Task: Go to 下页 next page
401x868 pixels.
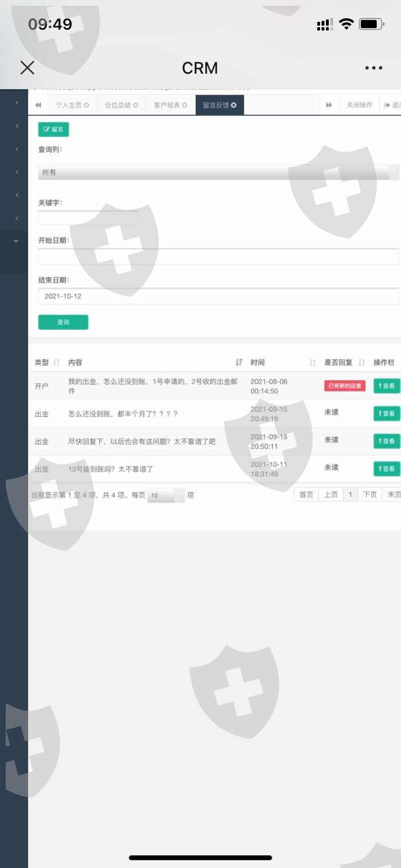Action: click(x=370, y=494)
